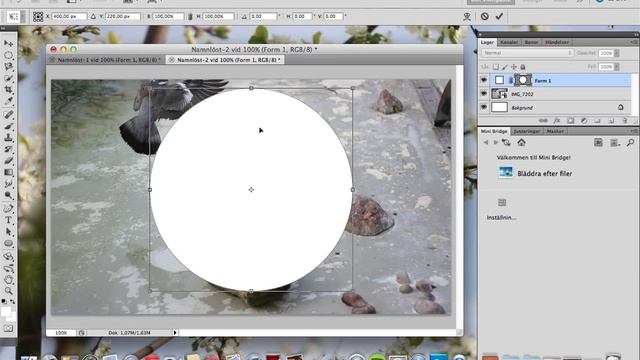Delete layer with the trash icon
Image resolution: width=640 pixels, height=360 pixels.
click(624, 121)
